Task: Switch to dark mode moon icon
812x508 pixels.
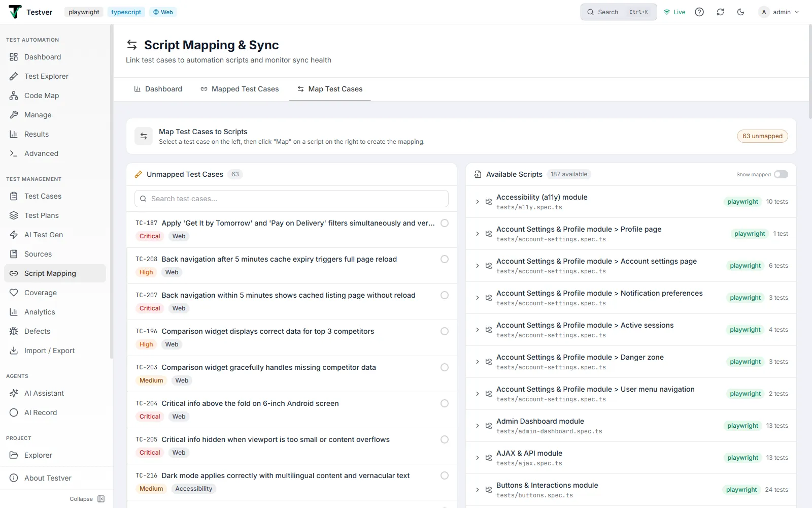Action: 741,12
